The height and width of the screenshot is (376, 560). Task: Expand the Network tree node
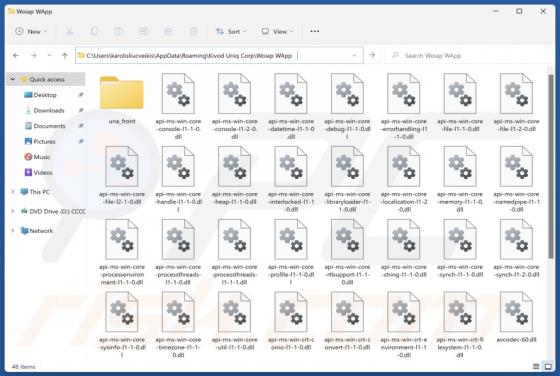click(13, 230)
